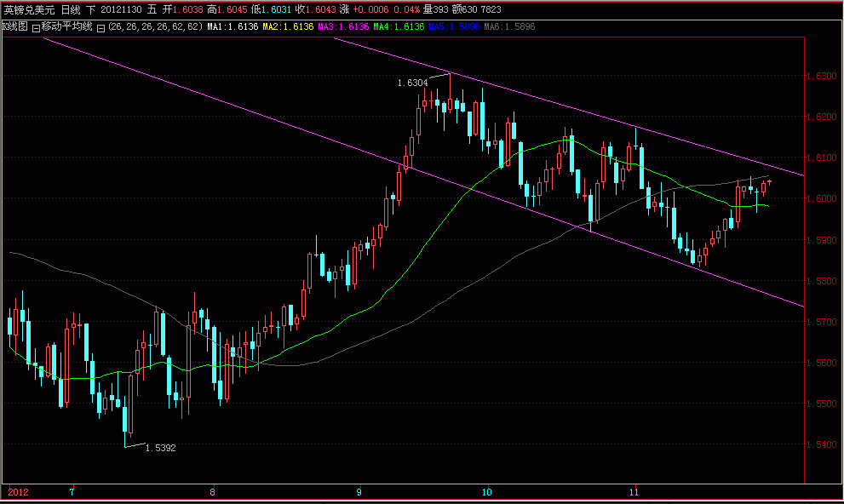The width and height of the screenshot is (844, 504).
Task: Click the 1.5500 price axis label
Action: click(x=821, y=404)
